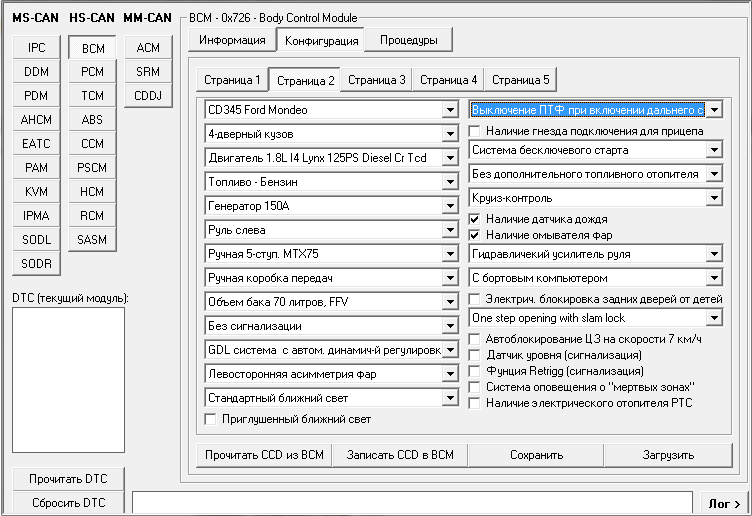752x516 pixels.
Task: Expand the CD345 Ford Mondeo dropdown
Action: pyautogui.click(x=450, y=109)
